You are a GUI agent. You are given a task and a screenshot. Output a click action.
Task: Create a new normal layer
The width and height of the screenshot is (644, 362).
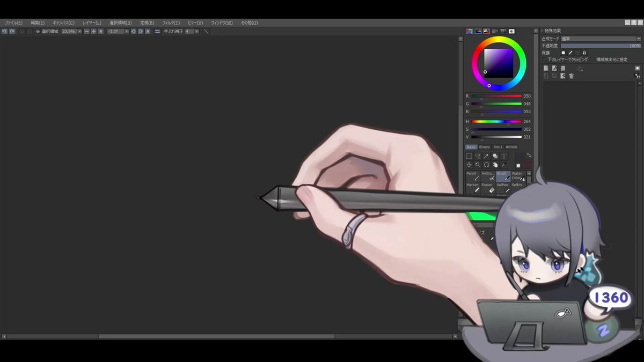(x=546, y=68)
